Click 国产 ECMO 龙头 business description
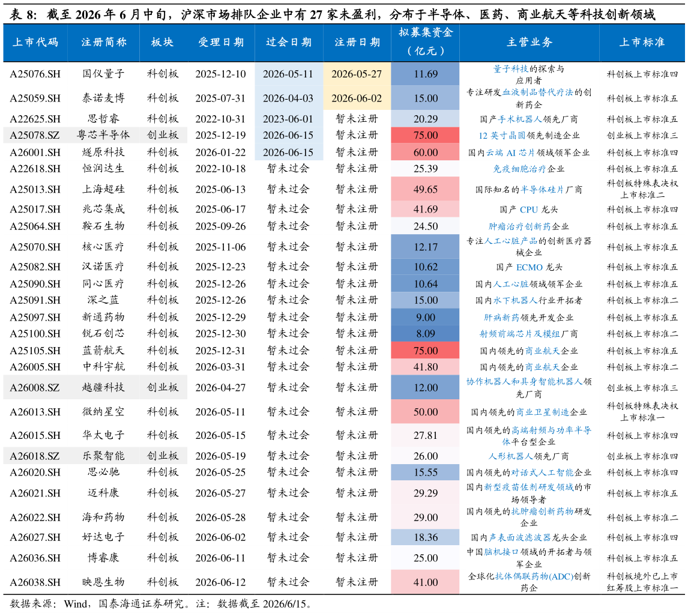Image resolution: width=688 pixels, height=616 pixels. [x=529, y=267]
